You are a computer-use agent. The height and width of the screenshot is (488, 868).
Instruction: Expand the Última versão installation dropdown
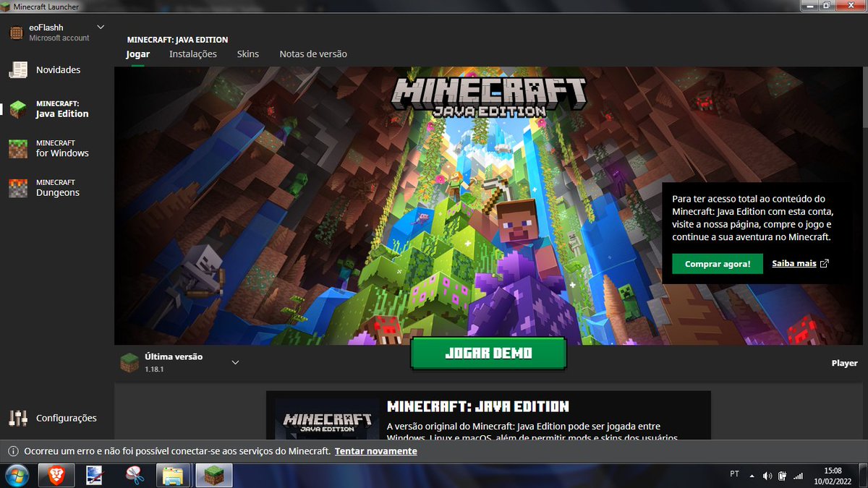235,362
